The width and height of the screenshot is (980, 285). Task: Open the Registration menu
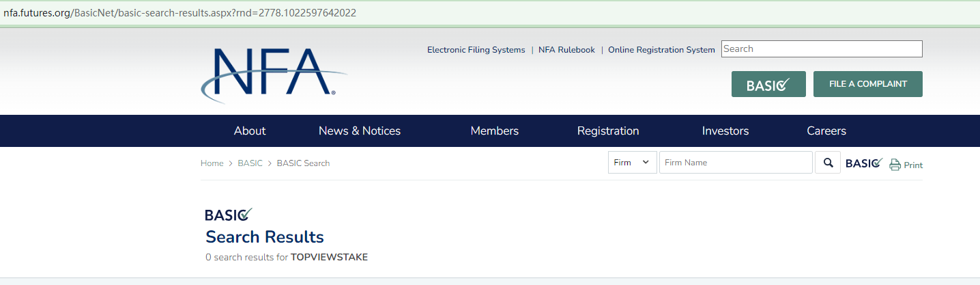pos(608,131)
